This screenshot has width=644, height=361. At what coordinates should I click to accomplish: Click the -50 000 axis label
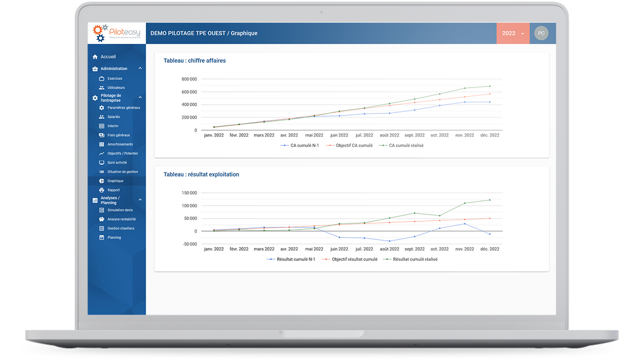coord(189,244)
